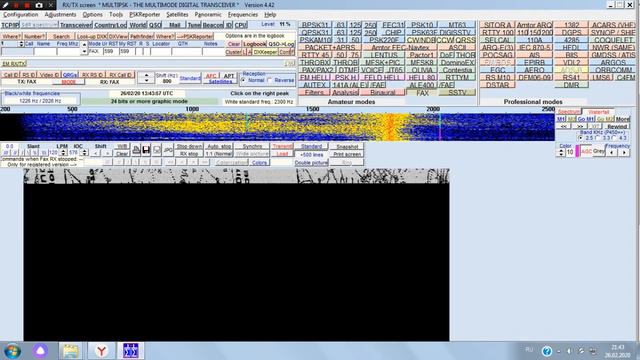Click the printer icon in fax toolbar
The width and height of the screenshot is (640, 360).
[136, 150]
